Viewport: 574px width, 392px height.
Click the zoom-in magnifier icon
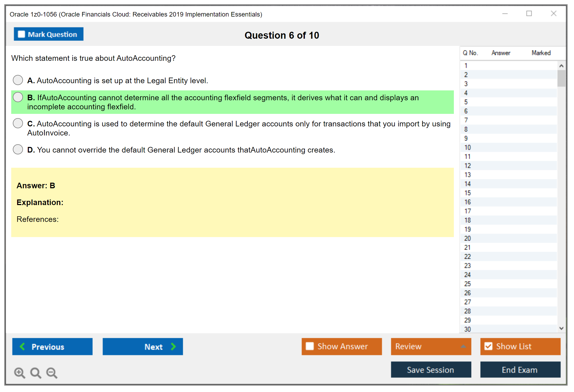(x=19, y=373)
